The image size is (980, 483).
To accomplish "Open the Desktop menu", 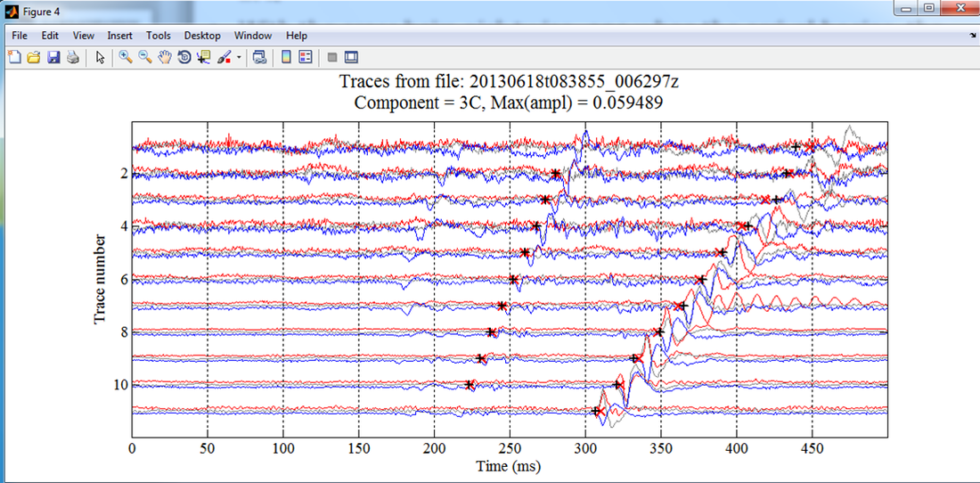I will click(202, 36).
